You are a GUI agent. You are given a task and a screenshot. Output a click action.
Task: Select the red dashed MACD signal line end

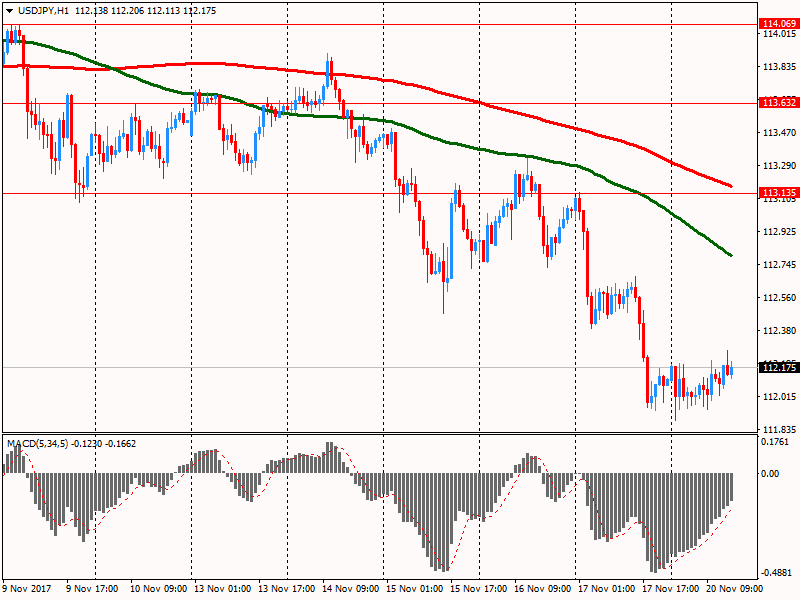click(731, 510)
